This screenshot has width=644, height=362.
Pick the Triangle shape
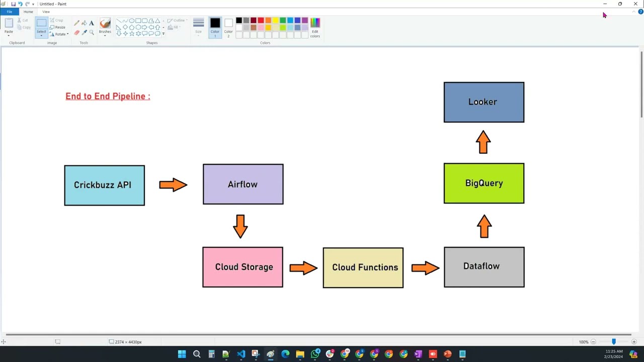pos(157,21)
